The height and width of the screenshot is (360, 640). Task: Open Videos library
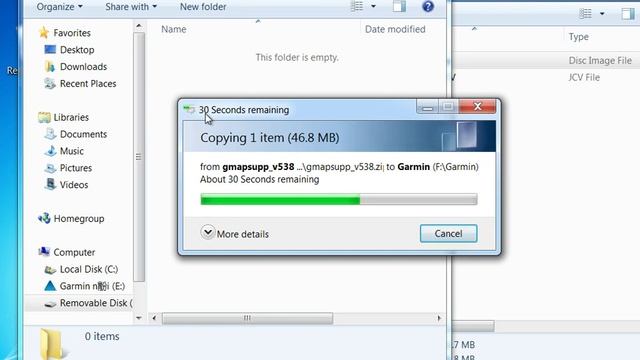pos(73,185)
